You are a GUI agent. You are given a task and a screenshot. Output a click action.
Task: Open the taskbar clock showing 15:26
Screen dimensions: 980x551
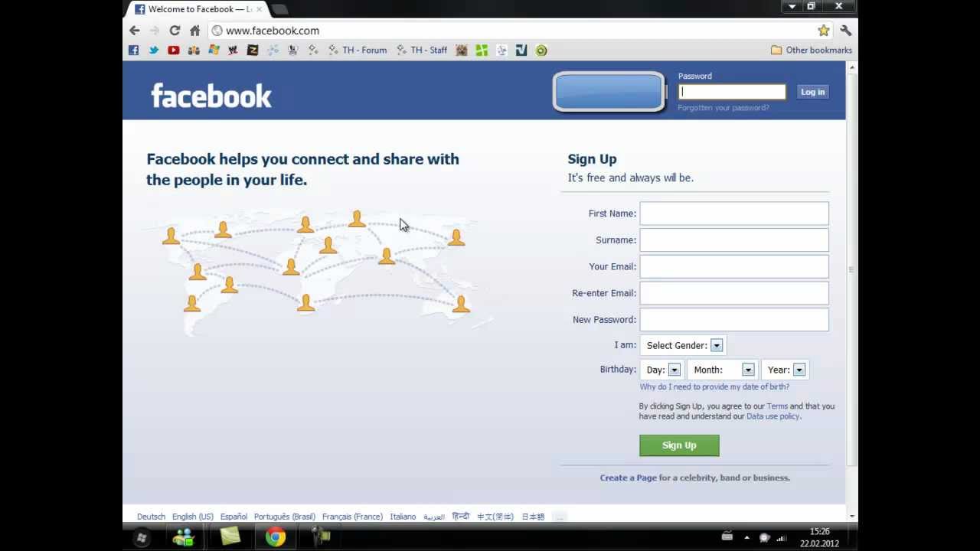point(819,537)
